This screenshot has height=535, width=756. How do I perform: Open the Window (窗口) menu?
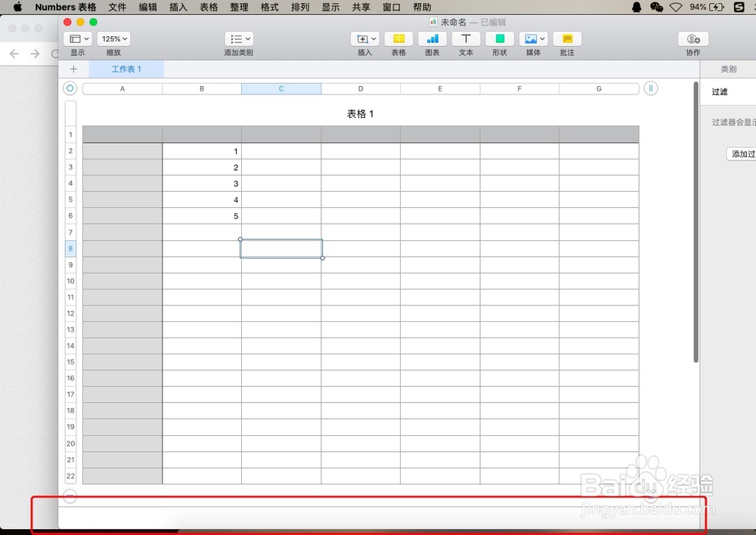tap(392, 8)
